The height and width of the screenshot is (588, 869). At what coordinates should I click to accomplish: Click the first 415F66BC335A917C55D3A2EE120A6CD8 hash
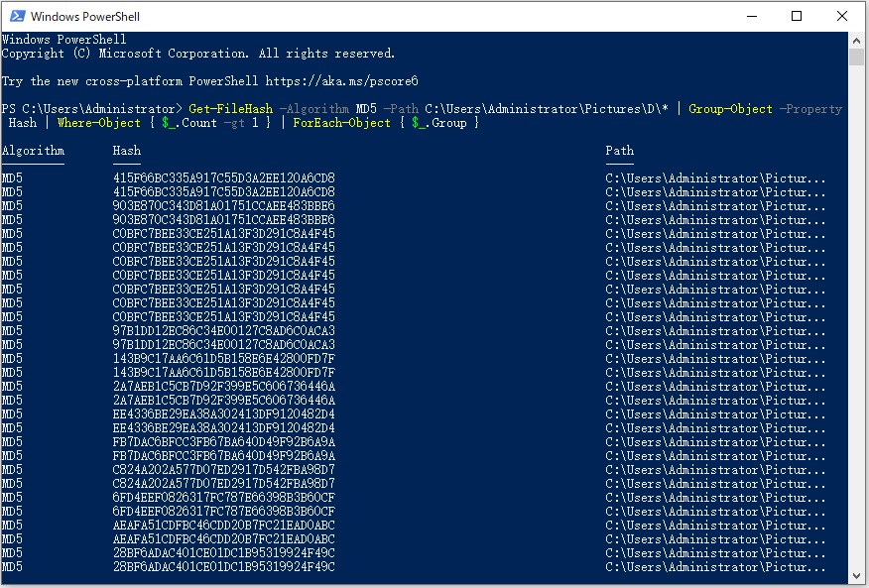(224, 177)
